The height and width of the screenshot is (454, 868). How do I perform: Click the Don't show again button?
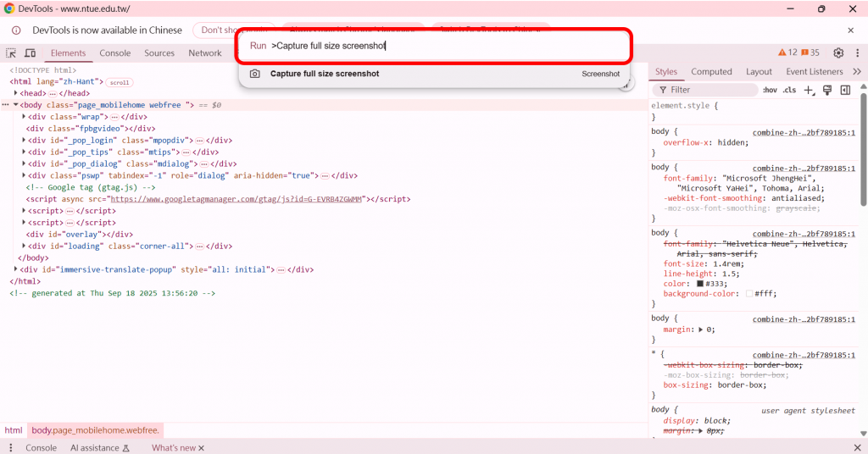(x=234, y=30)
